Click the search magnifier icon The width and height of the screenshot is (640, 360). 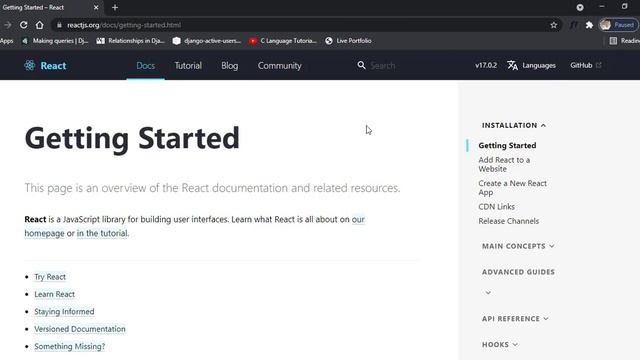pos(361,65)
